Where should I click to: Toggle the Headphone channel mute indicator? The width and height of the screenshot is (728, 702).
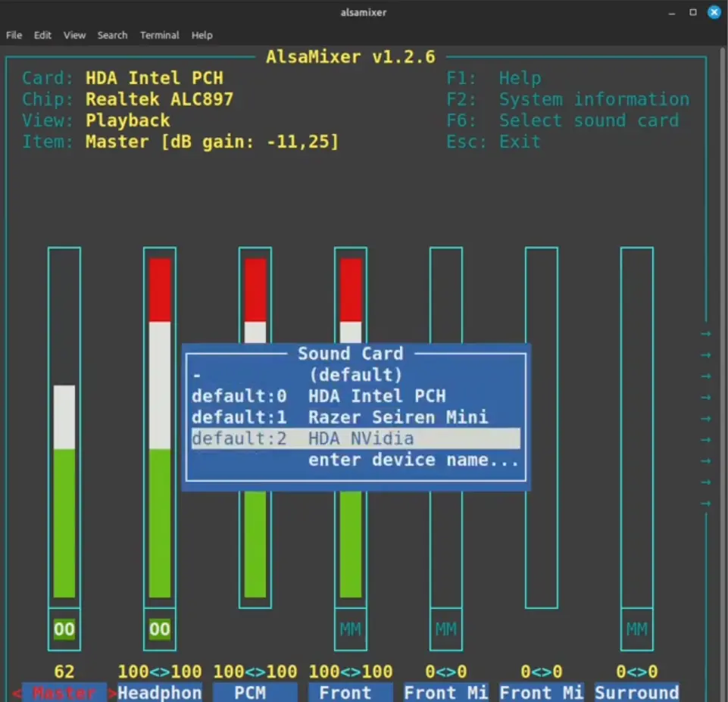tap(159, 629)
